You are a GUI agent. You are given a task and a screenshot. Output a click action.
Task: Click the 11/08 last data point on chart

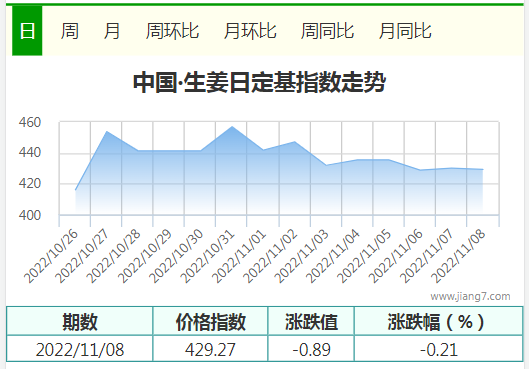pyautogui.click(x=483, y=169)
